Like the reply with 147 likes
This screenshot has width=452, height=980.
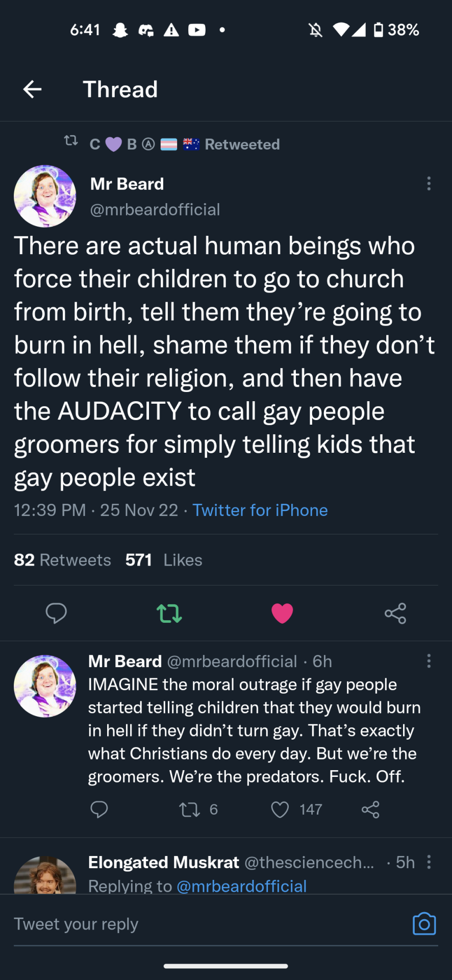pyautogui.click(x=280, y=810)
